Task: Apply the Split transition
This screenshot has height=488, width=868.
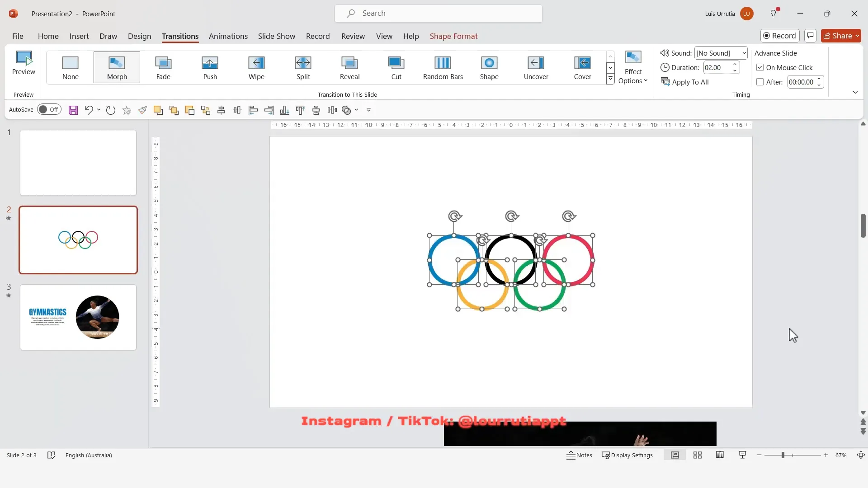Action: (303, 67)
